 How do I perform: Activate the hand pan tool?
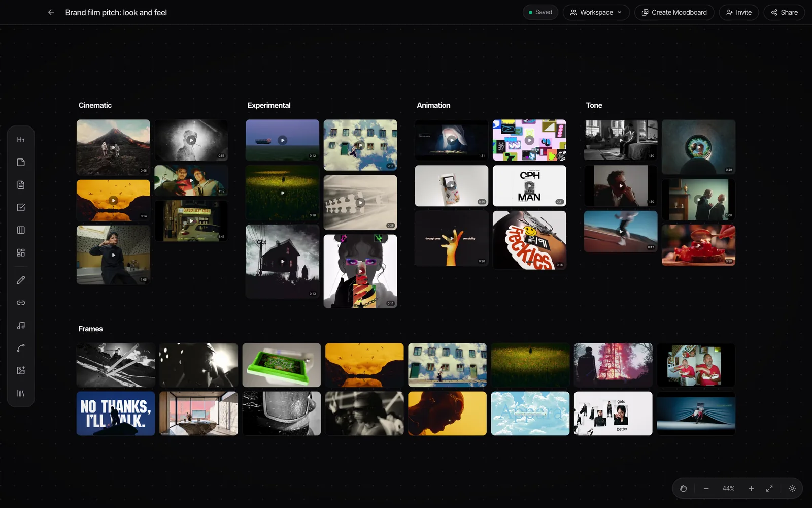pos(683,488)
